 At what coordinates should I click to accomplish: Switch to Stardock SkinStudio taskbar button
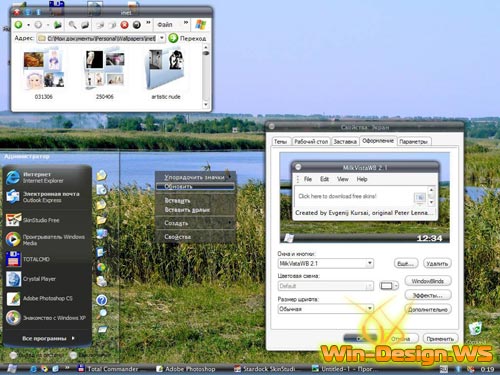265,369
